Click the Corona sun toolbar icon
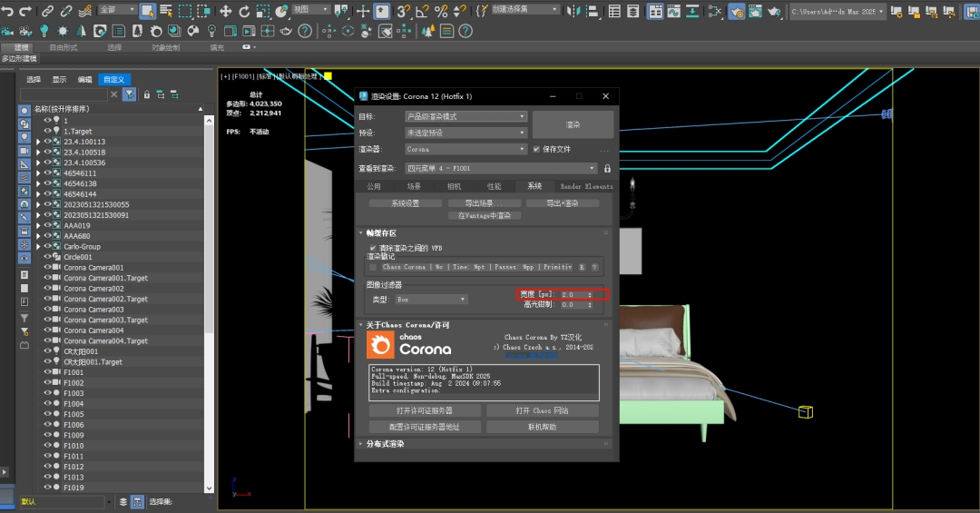 63,31
